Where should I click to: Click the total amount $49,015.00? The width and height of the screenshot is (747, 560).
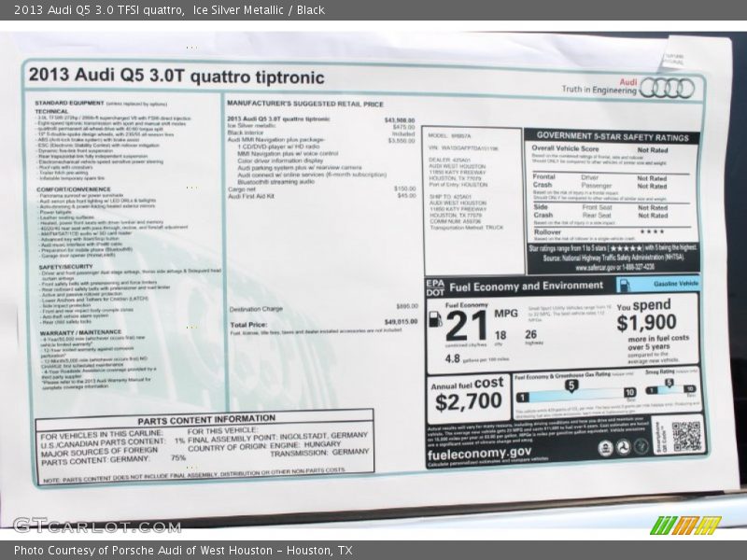tap(401, 322)
